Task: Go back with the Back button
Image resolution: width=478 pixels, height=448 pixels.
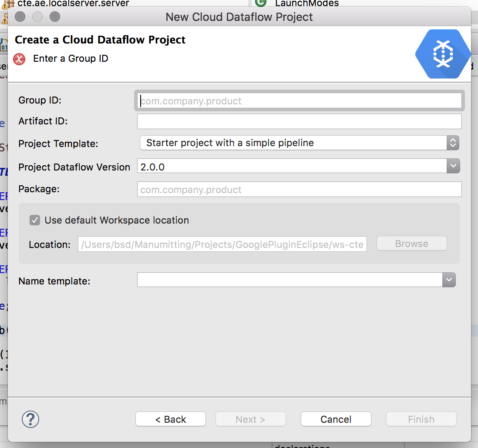Action: (x=170, y=419)
